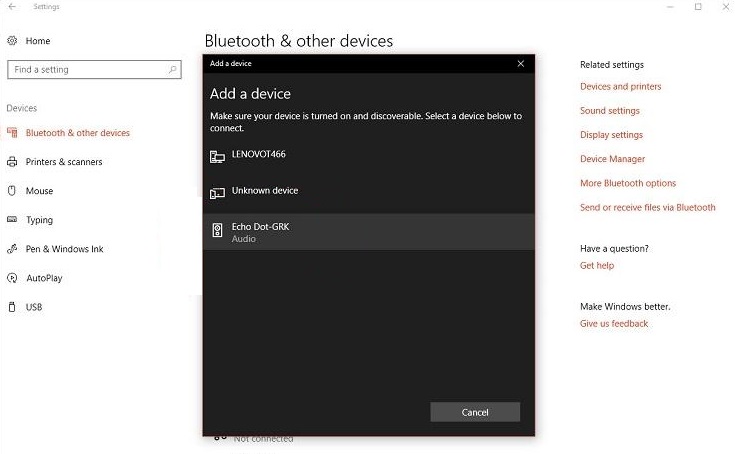
Task: Open Devices and printers link
Action: click(x=620, y=87)
